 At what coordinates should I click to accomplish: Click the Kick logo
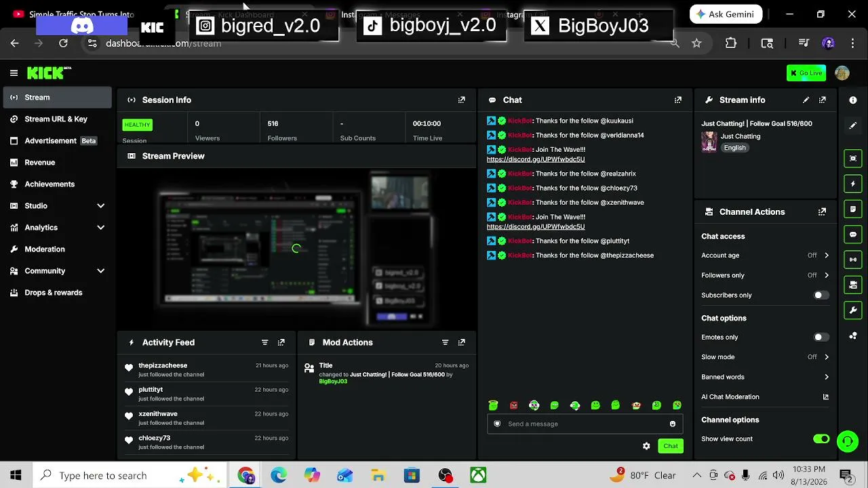coord(49,73)
